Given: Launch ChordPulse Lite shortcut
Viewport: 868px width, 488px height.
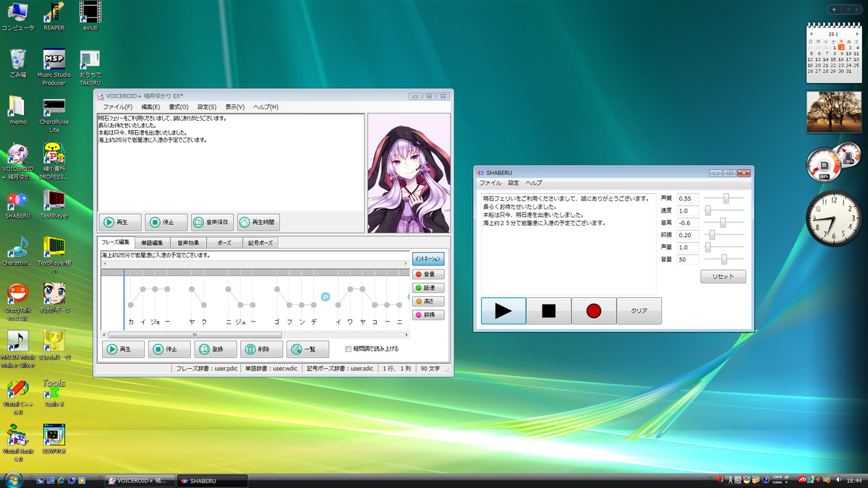Looking at the screenshot, I should (x=54, y=114).
